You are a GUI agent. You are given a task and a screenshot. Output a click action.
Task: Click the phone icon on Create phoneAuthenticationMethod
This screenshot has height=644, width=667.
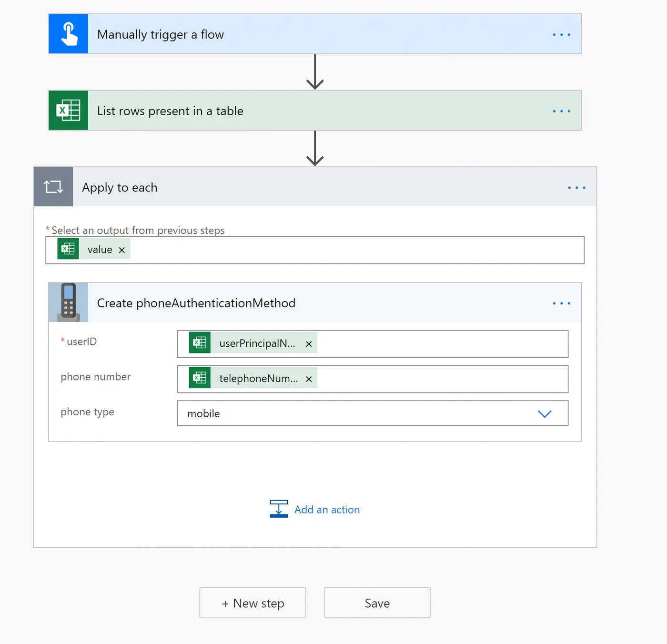tap(69, 302)
